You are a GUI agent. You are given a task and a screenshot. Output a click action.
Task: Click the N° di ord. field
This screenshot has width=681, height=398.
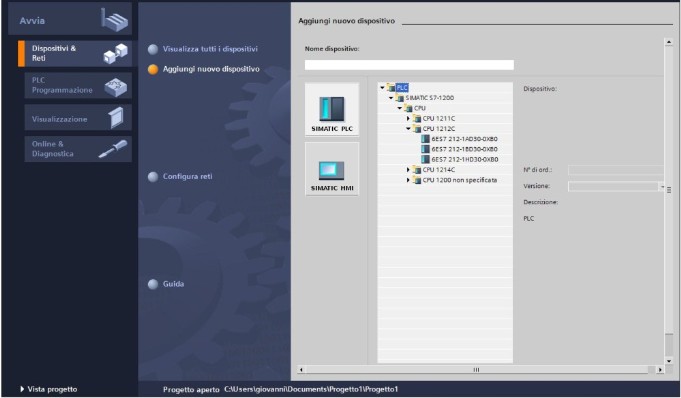(616, 170)
